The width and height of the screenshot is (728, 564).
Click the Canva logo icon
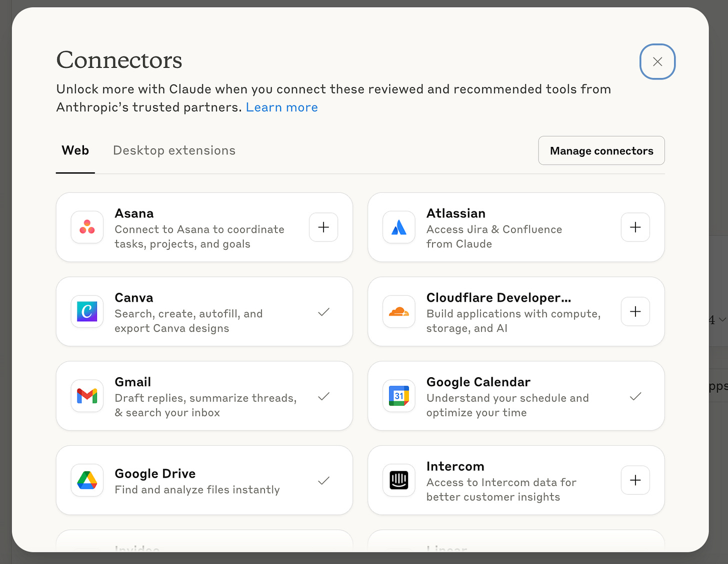(87, 311)
